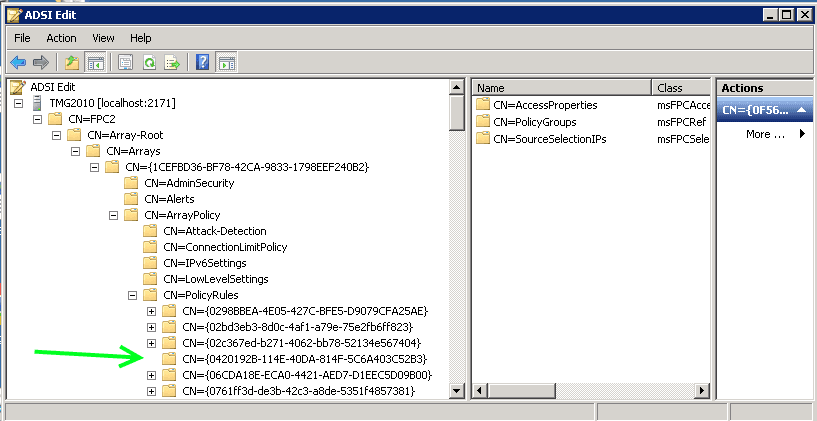Image resolution: width=817 pixels, height=421 pixels.
Task: Click the CN=AdminSecurity folder icon
Action: coord(131,183)
